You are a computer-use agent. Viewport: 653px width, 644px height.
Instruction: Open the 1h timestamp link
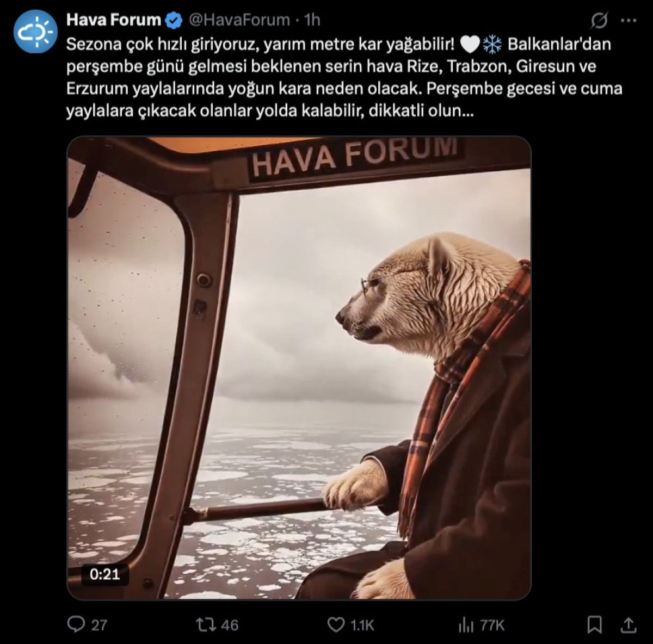(312, 21)
